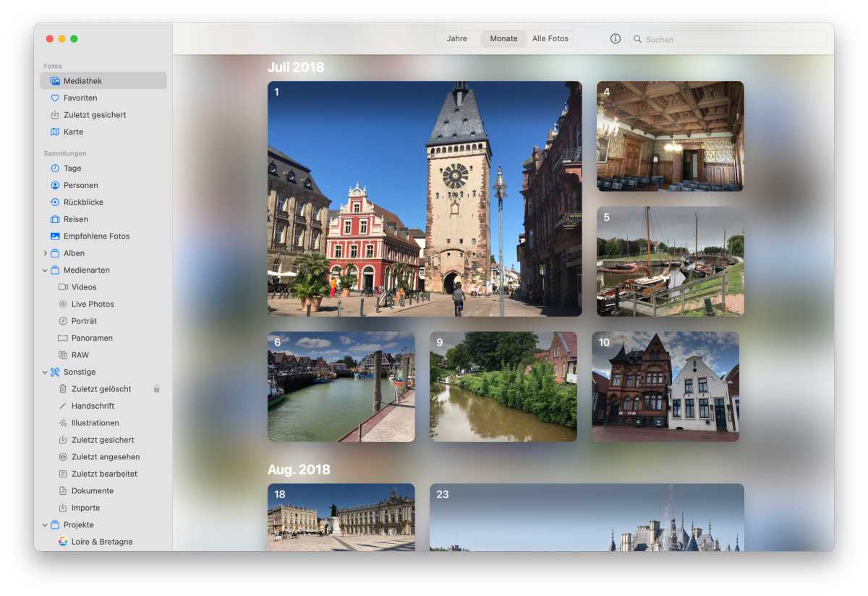The height and width of the screenshot is (596, 868).
Task: Click the Zuletzt bearbeitet sliders icon
Action: pyautogui.click(x=63, y=474)
